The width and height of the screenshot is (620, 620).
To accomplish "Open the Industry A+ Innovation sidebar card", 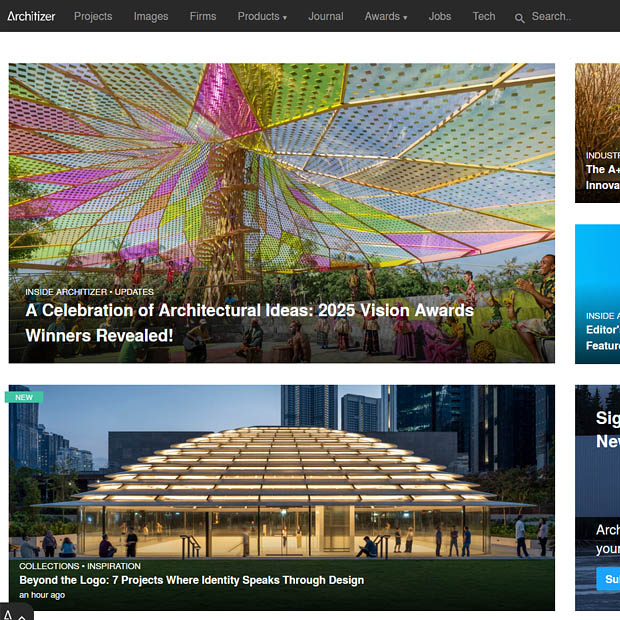I will point(597,133).
